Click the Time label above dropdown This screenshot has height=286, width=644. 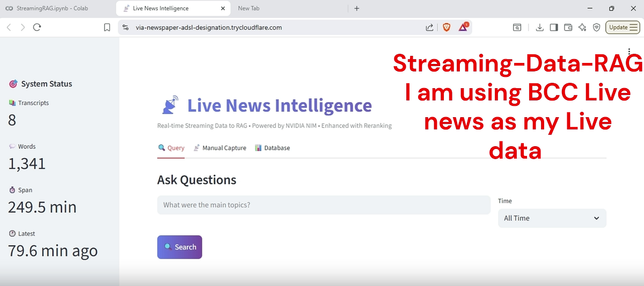point(505,201)
